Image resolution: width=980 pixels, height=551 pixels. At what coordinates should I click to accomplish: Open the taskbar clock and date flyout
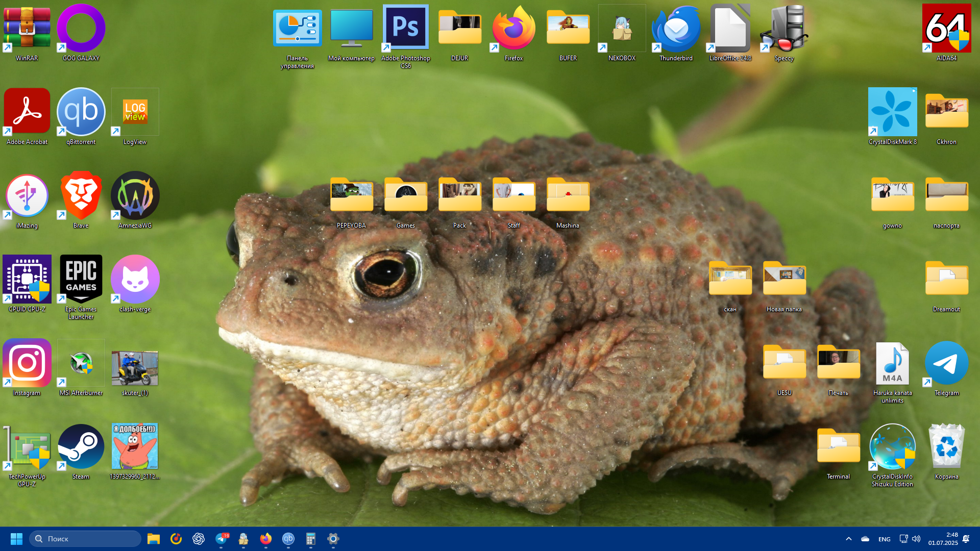(943, 539)
